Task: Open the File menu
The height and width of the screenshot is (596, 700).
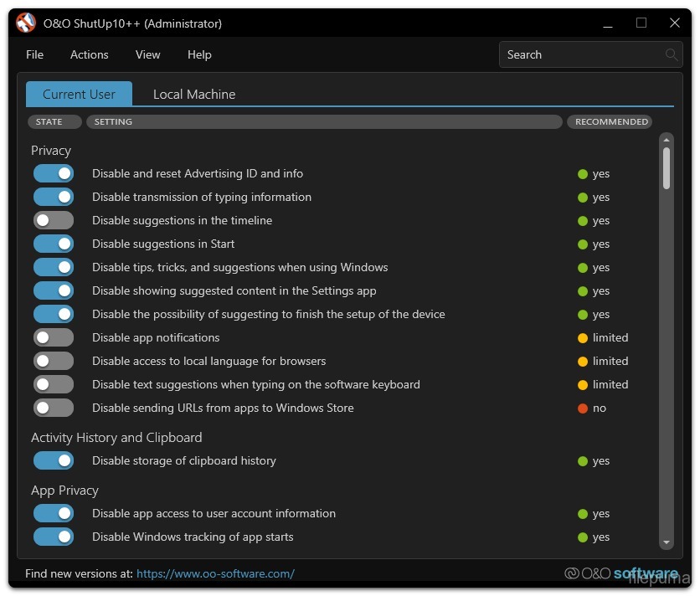Action: pos(34,55)
